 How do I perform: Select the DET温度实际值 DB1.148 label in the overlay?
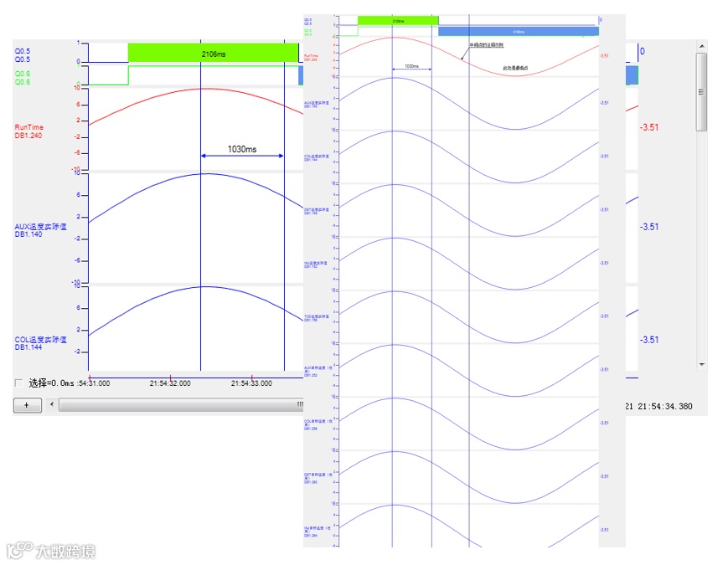point(317,211)
